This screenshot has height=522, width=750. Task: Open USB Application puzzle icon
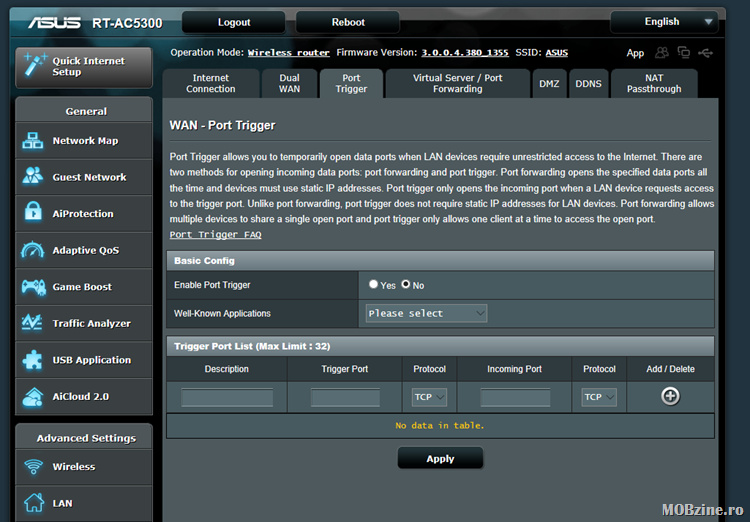pyautogui.click(x=33, y=360)
